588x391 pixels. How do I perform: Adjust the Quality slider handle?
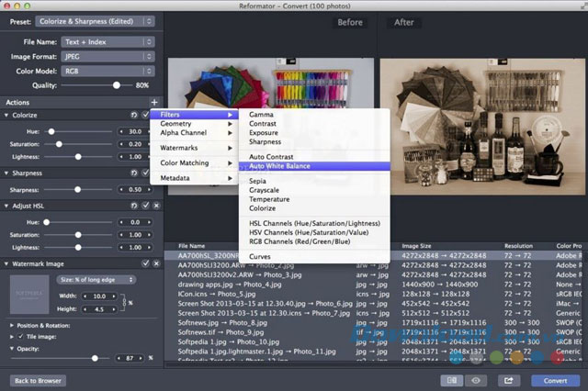click(x=116, y=85)
